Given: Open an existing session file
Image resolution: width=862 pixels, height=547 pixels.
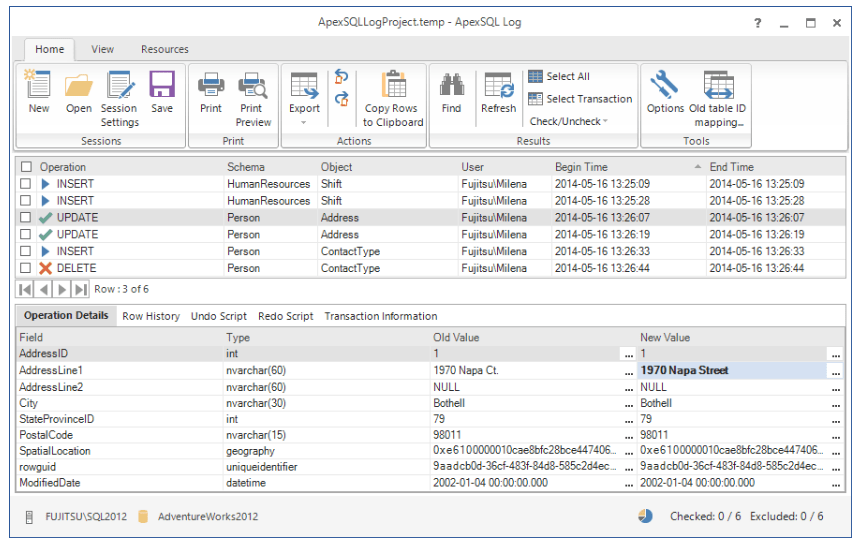Looking at the screenshot, I should coord(79,92).
